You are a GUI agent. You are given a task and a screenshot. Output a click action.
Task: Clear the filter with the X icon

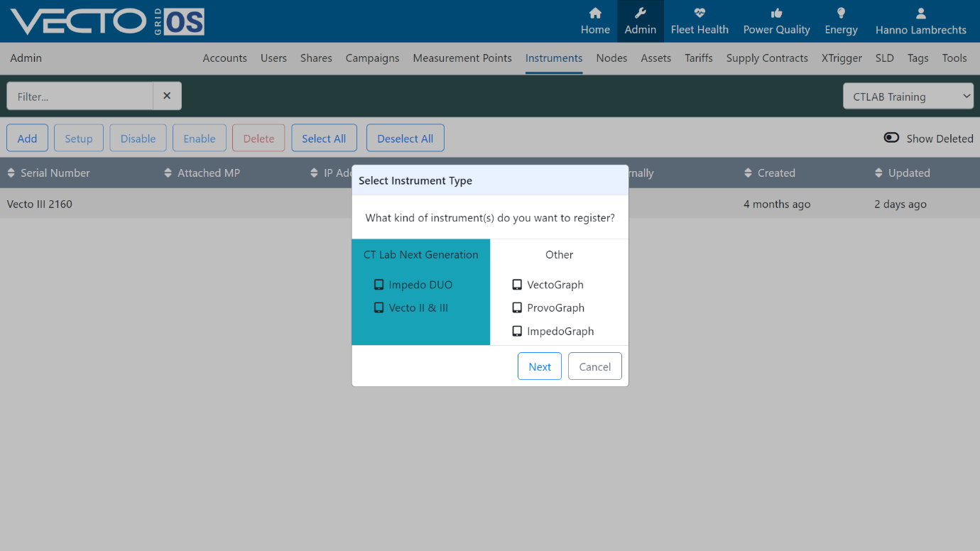(167, 96)
